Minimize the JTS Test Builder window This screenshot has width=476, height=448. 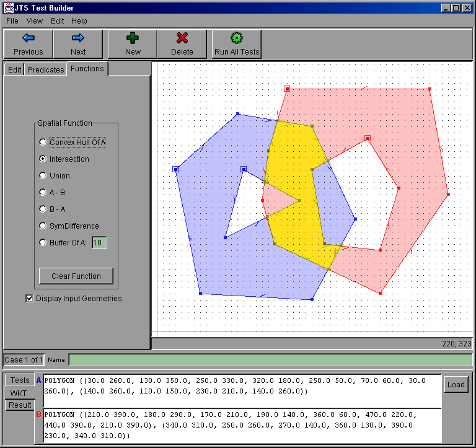click(446, 8)
